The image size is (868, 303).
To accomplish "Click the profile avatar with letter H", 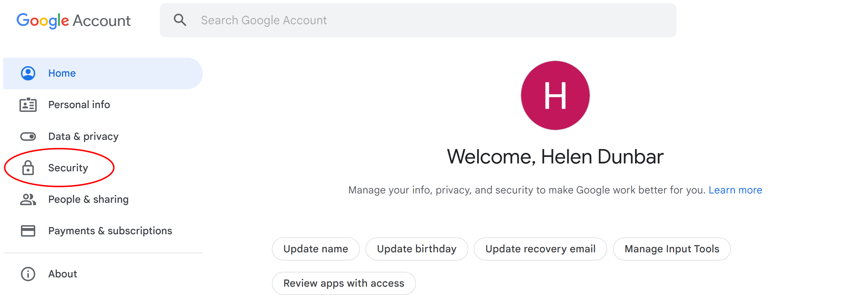I will pos(555,96).
